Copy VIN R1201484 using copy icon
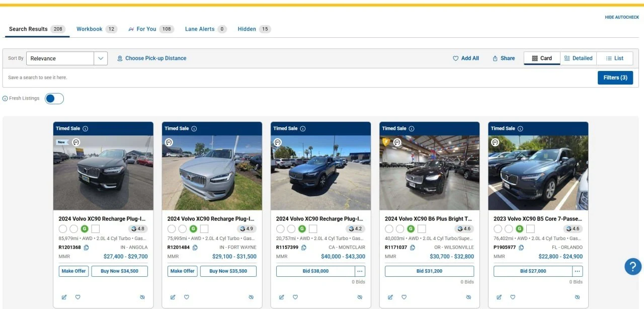The height and width of the screenshot is (309, 644). pyautogui.click(x=195, y=247)
